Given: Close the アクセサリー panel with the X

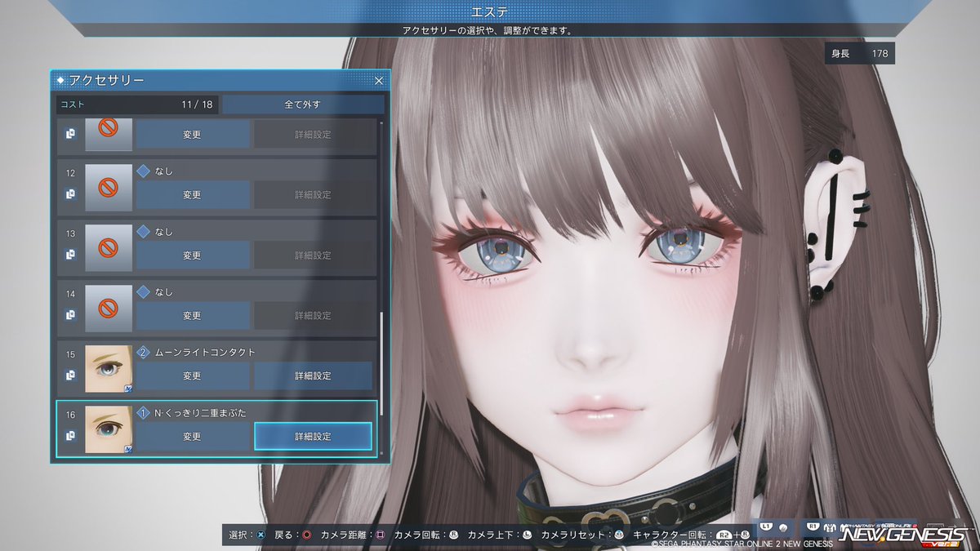Looking at the screenshot, I should 379,81.
